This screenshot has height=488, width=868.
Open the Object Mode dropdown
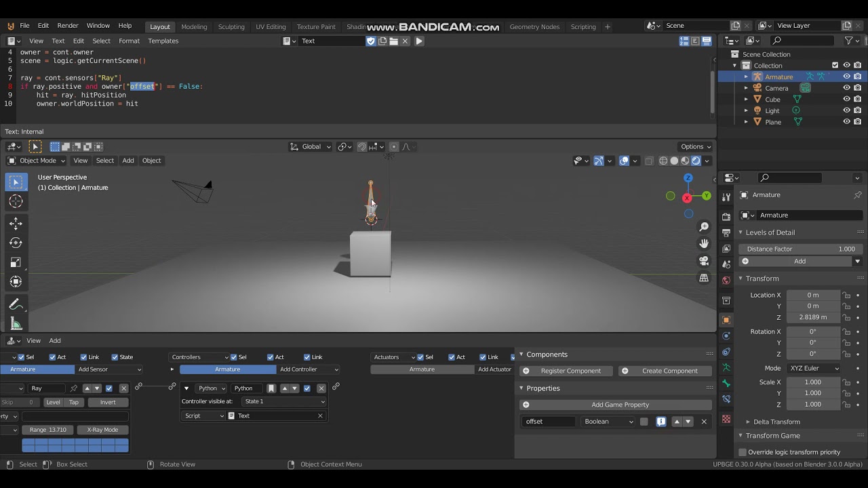click(36, 161)
